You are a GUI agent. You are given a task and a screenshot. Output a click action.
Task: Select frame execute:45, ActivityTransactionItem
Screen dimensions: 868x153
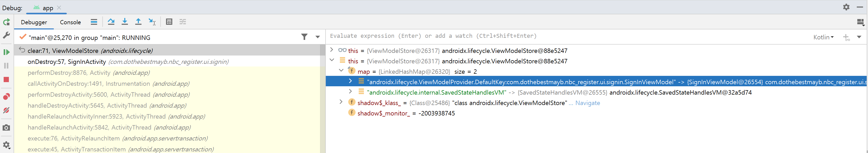167,149
